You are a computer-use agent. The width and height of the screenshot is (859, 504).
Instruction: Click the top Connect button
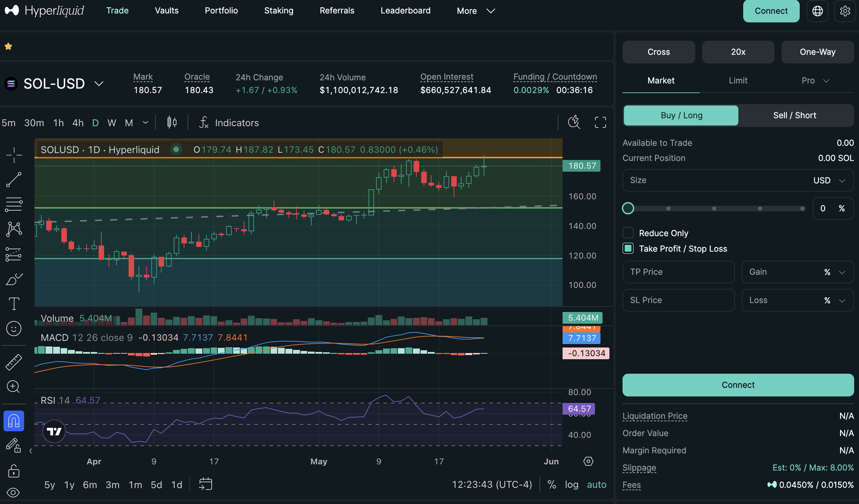pos(771,11)
